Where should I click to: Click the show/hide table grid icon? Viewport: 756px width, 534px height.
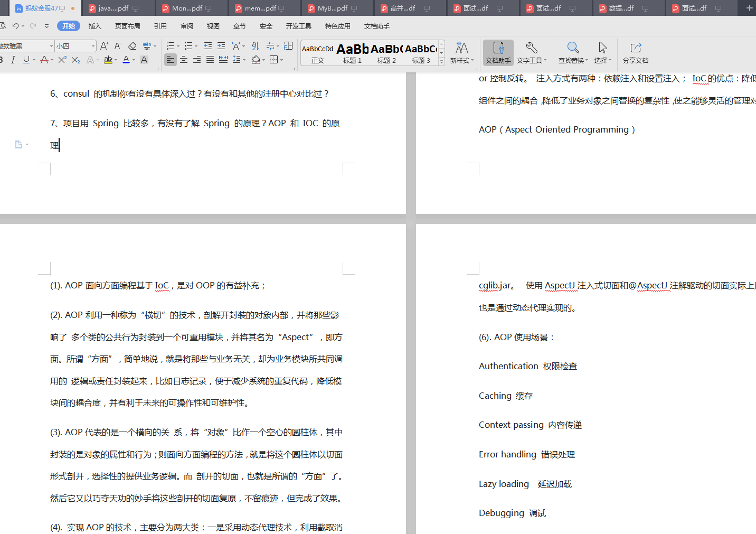(x=288, y=46)
